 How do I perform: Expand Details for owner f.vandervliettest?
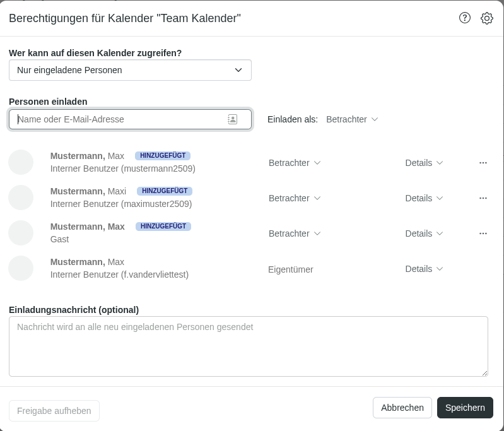[424, 269]
